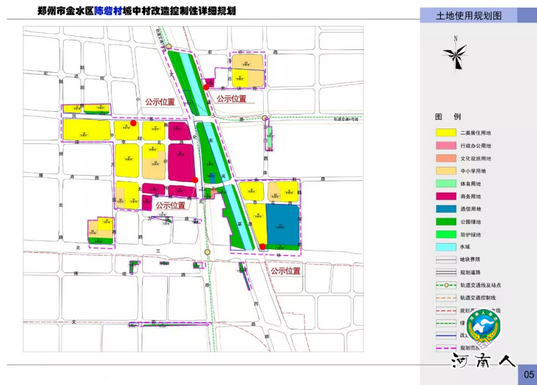Click the metro station circle at map top
The image size is (537, 386).
pos(169,47)
